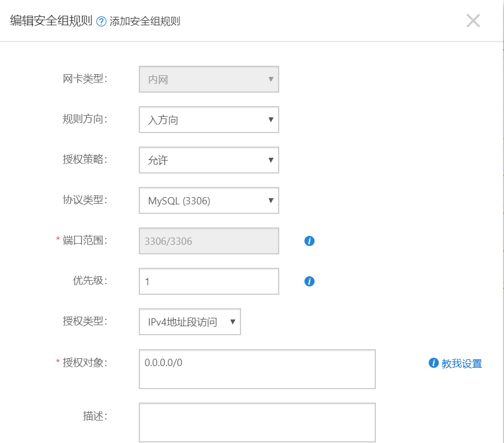Close the 编辑安全组规则 dialog with X
Viewport: 504px width, 443px height.
tap(473, 21)
